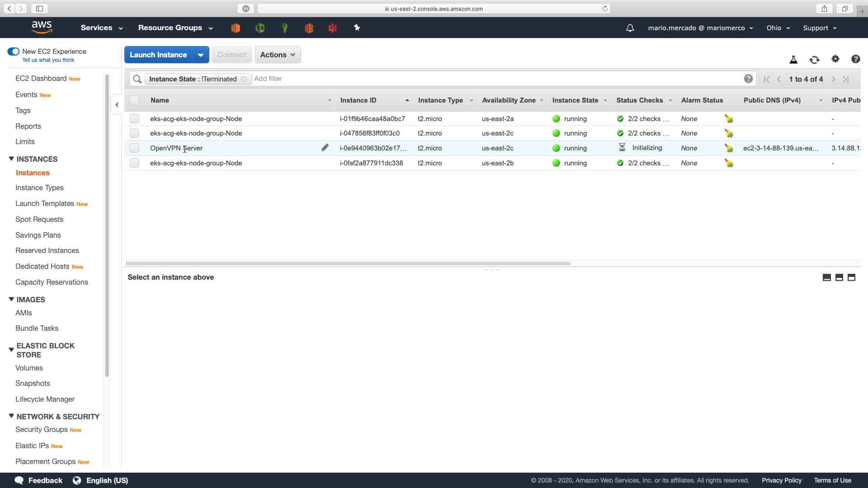Remove the Instance State Terminated filter
Viewport: 868px width, 488px height.
point(244,79)
